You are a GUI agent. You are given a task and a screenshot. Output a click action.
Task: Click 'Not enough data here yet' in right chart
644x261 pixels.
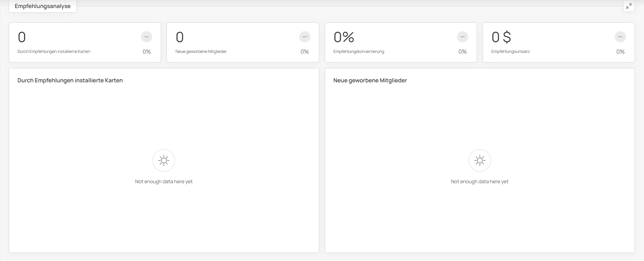[x=479, y=181]
